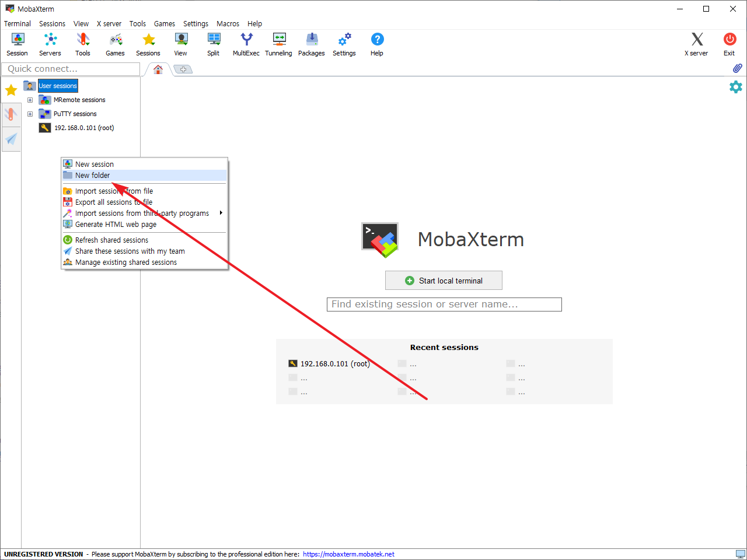
Task: Click Start local terminal button
Action: pyautogui.click(x=444, y=281)
